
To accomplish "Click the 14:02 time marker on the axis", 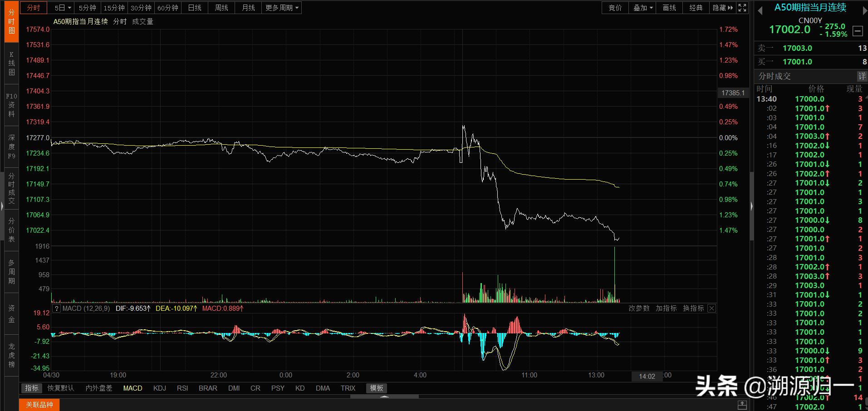I will tap(647, 377).
